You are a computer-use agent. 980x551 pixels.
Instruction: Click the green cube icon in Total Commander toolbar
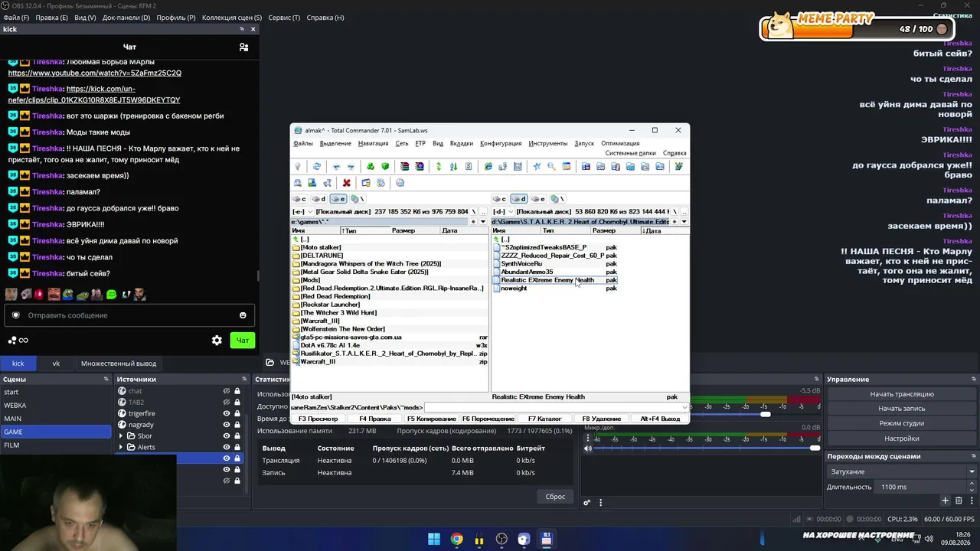coord(385,166)
